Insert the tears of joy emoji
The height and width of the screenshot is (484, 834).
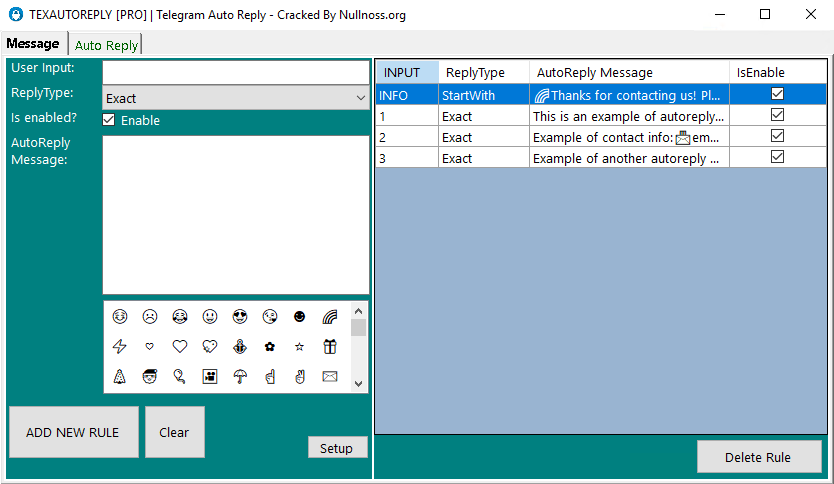point(180,316)
